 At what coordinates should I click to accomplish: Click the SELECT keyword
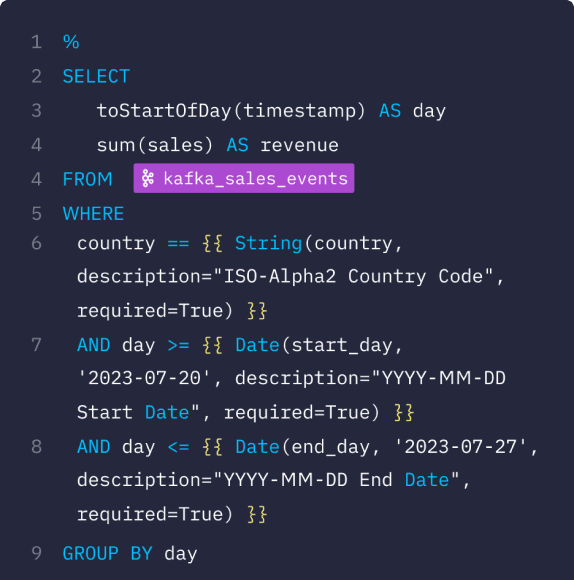tap(96, 77)
